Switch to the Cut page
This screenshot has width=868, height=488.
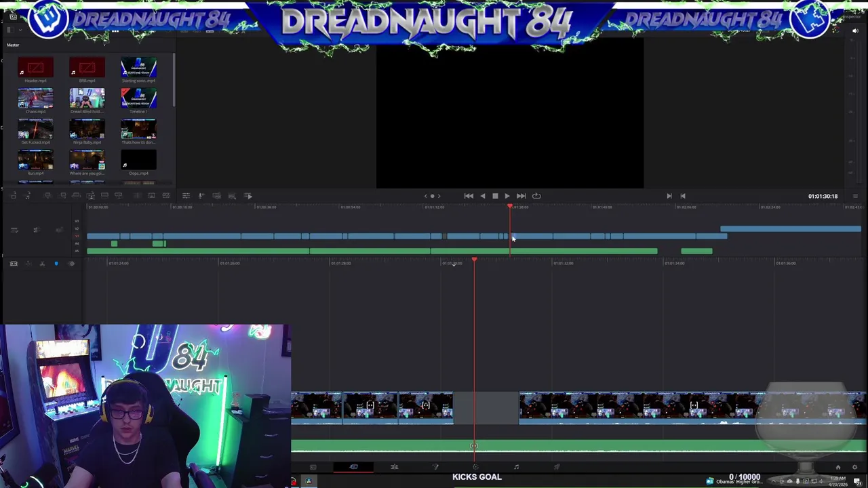(354, 466)
